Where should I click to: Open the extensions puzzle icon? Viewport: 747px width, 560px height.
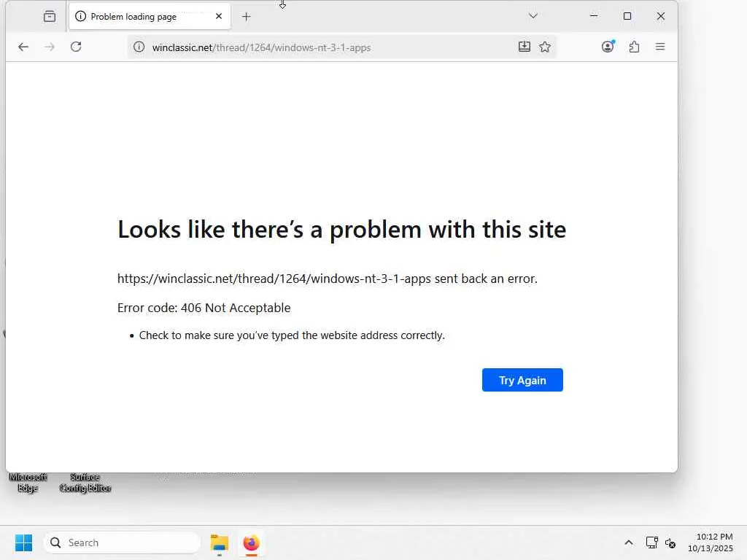coord(634,47)
